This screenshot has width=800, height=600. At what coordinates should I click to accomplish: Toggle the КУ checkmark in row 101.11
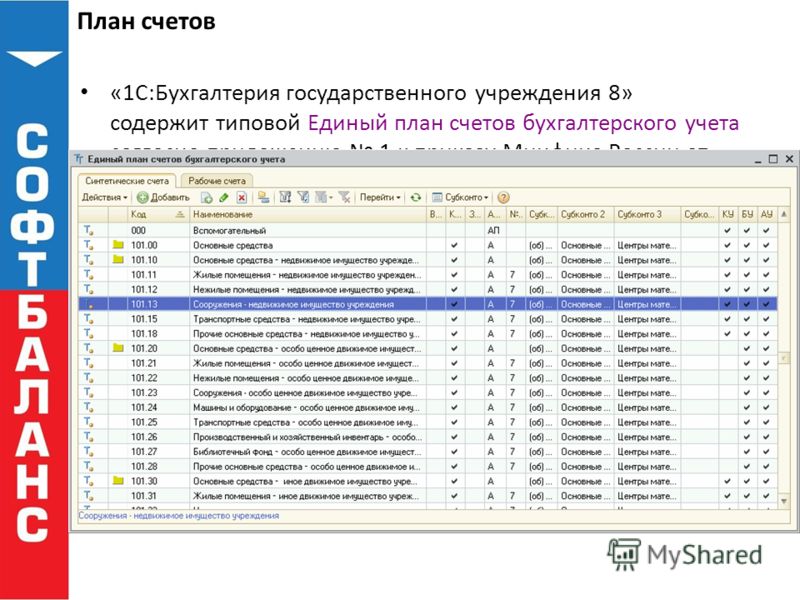728,275
